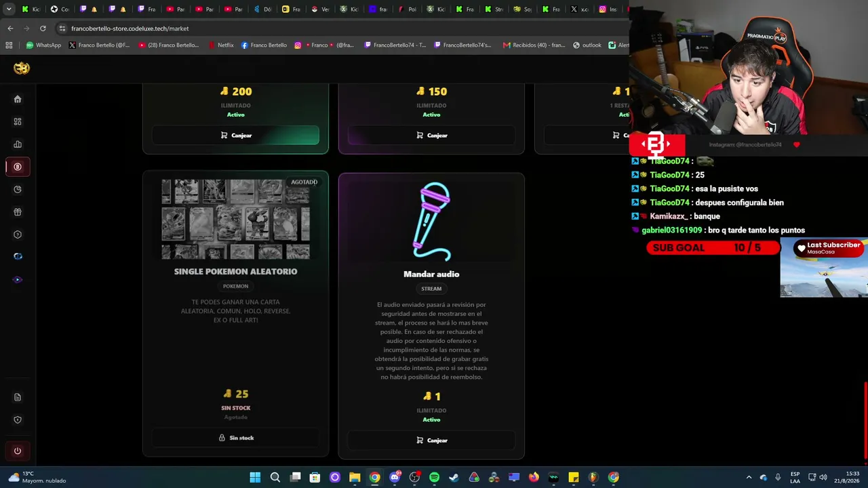Click the blue ring icon in sidebar

pyautogui.click(x=18, y=256)
